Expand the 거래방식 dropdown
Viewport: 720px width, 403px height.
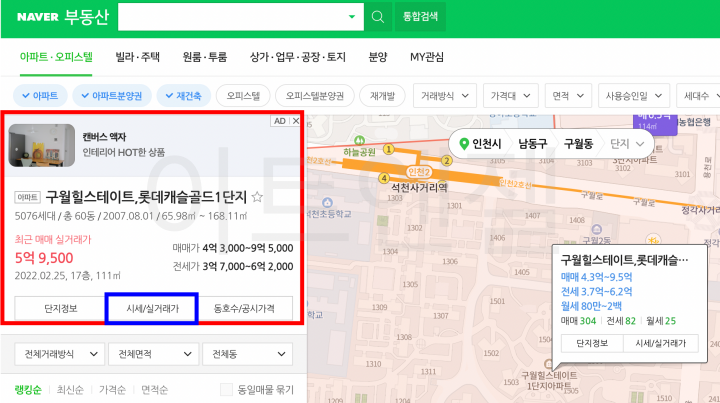[x=444, y=96]
